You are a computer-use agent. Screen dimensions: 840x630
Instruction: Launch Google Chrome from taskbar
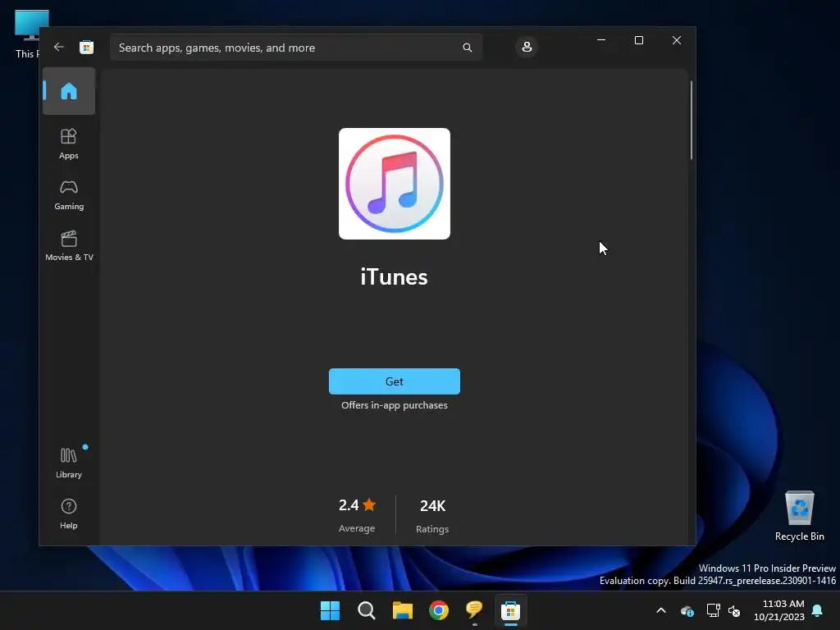439,610
